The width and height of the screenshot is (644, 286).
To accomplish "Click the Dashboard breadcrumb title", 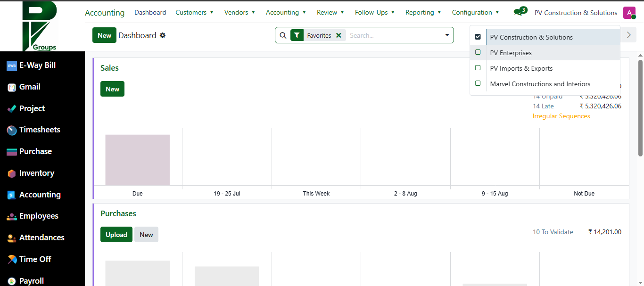I will click(x=137, y=35).
